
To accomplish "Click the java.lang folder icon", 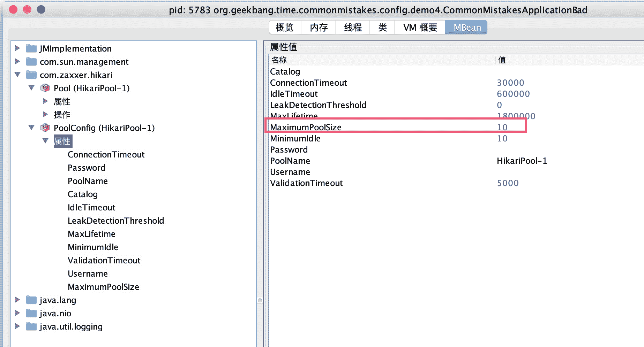I will coord(31,300).
